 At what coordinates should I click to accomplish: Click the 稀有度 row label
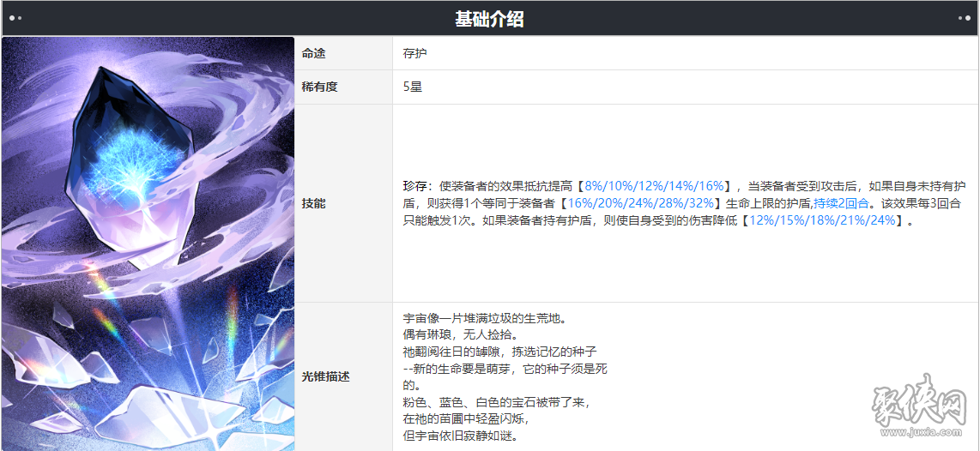[319, 87]
